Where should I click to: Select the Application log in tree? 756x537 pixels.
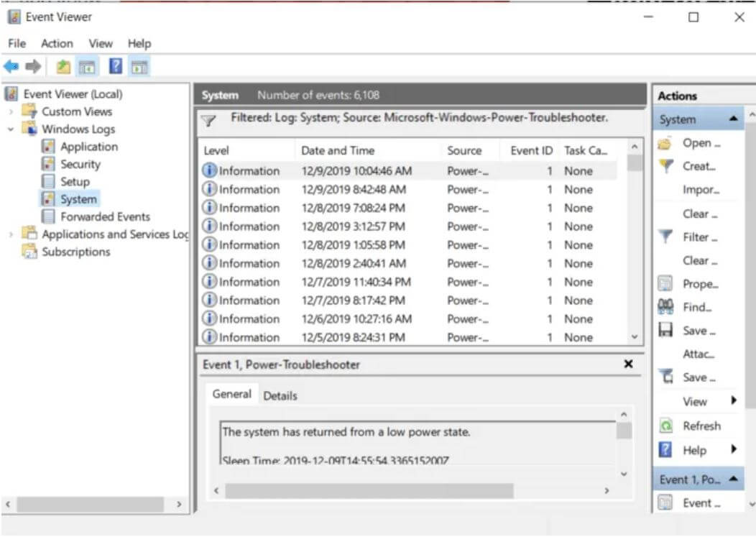click(88, 147)
